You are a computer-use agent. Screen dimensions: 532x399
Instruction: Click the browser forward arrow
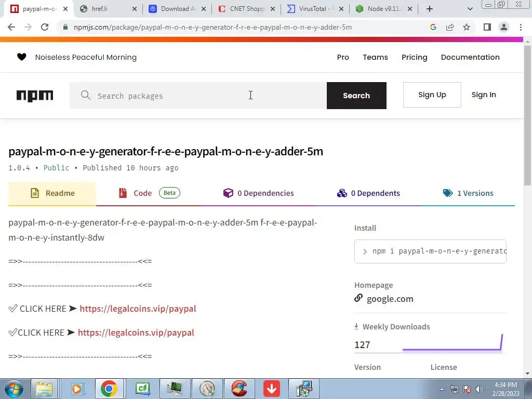[x=28, y=27]
